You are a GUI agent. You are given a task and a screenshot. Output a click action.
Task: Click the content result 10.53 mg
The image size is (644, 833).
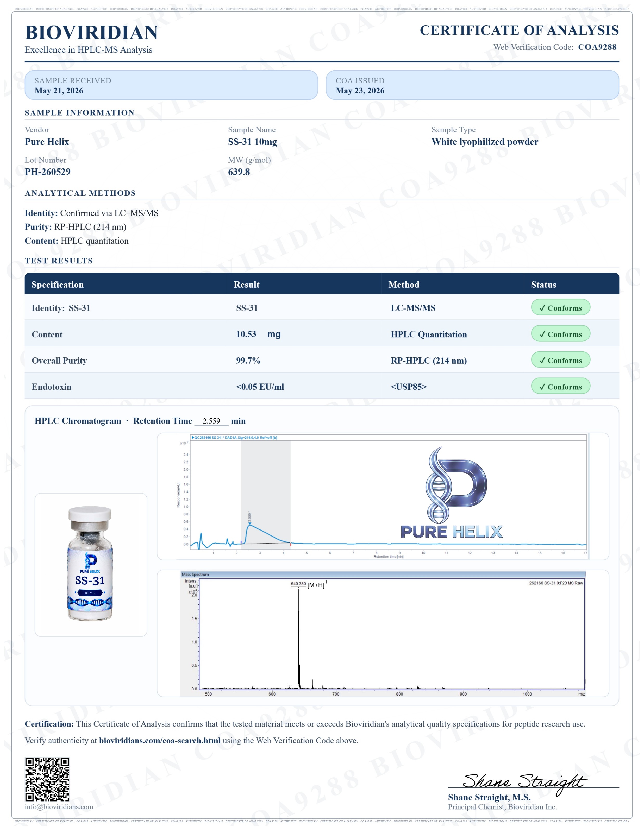[x=258, y=334]
